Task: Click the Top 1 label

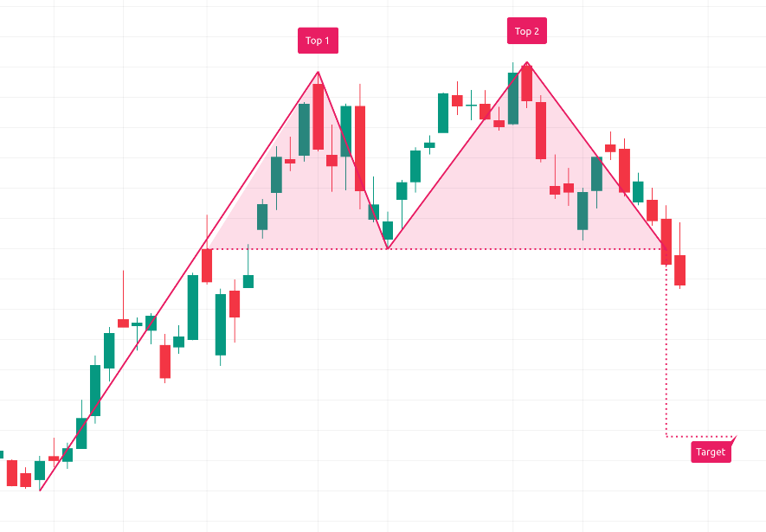Action: click(x=318, y=41)
